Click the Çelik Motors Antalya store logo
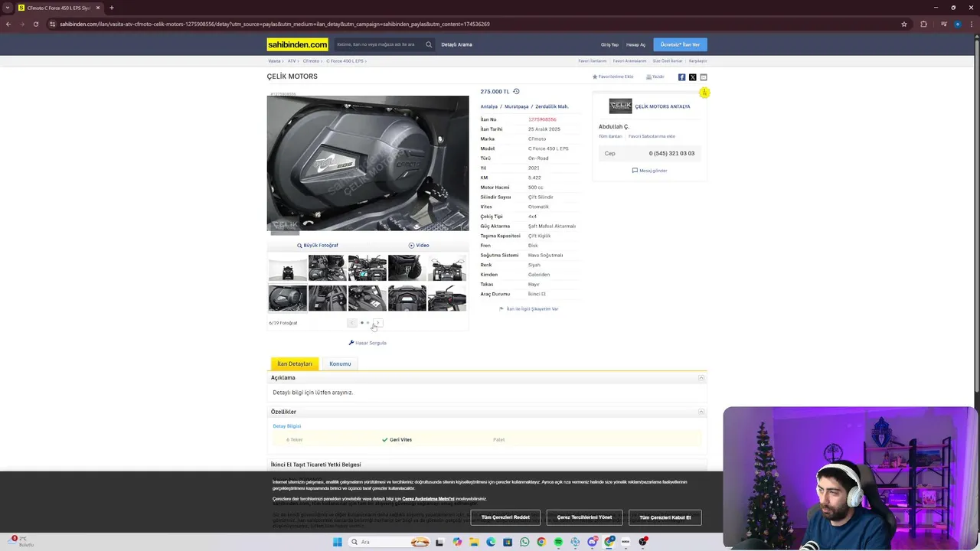 620,106
